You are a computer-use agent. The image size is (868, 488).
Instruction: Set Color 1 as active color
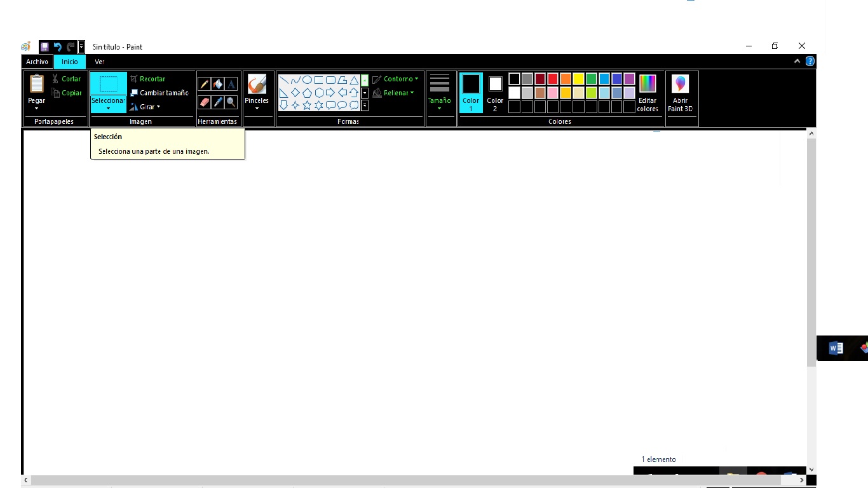[x=471, y=93]
